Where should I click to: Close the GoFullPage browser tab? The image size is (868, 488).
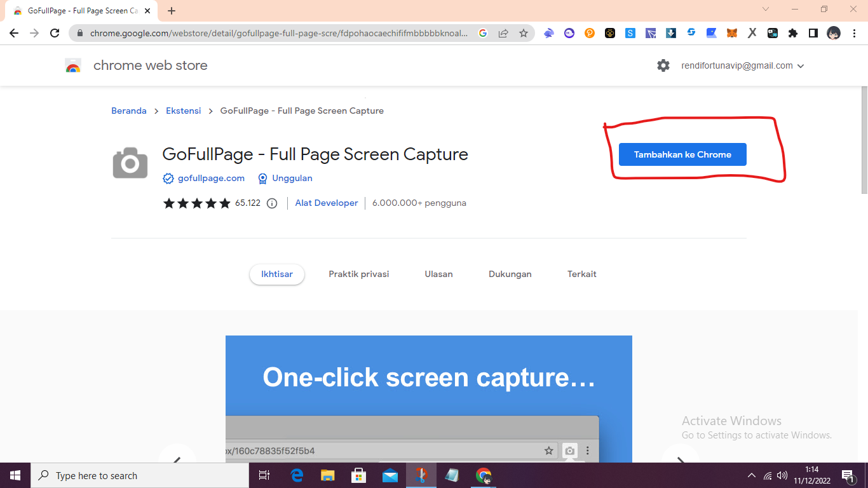coord(147,11)
